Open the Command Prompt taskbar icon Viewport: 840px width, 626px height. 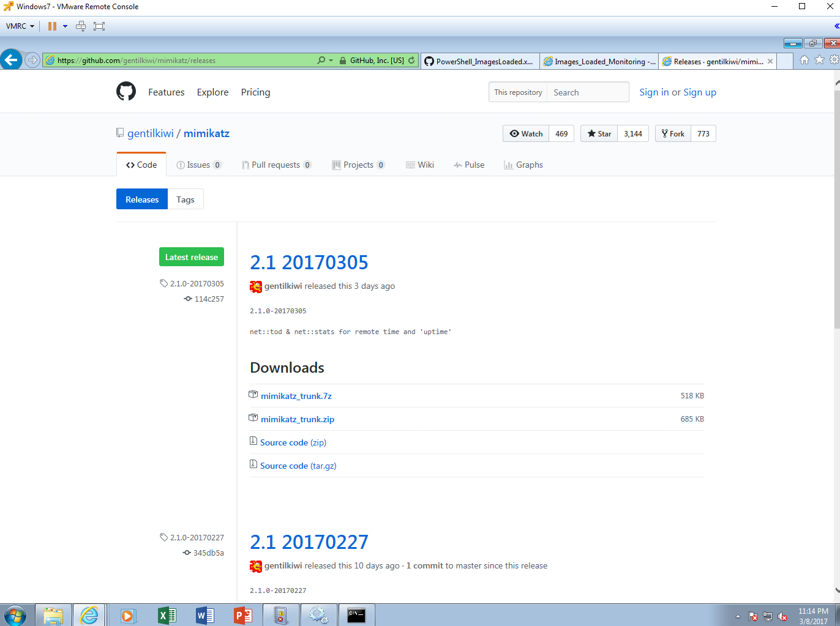(x=356, y=615)
